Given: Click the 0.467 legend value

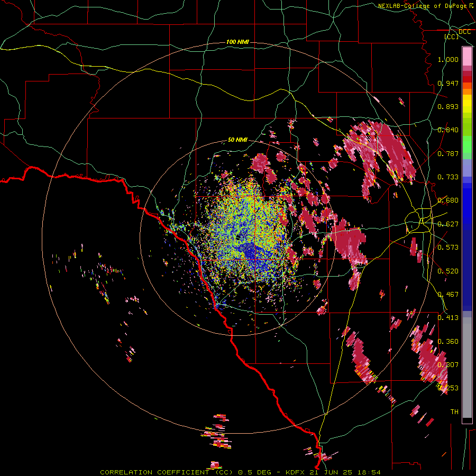Looking at the screenshot, I should pos(448,295).
